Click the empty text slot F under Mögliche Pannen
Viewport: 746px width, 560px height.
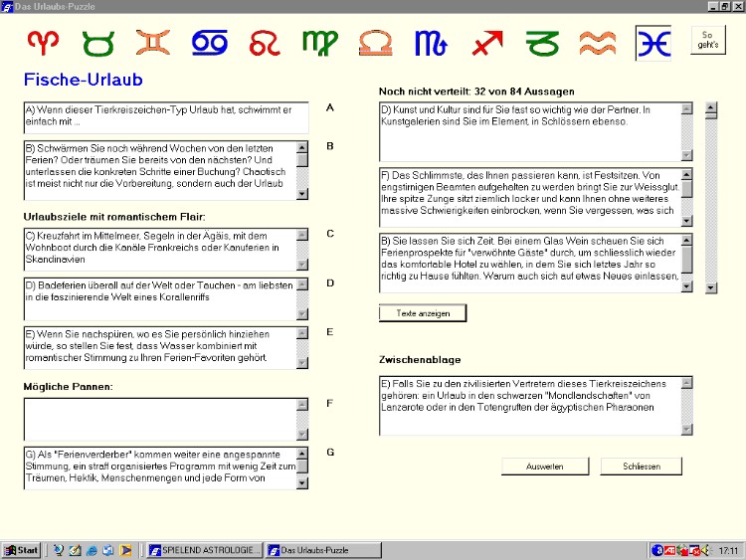(159, 419)
